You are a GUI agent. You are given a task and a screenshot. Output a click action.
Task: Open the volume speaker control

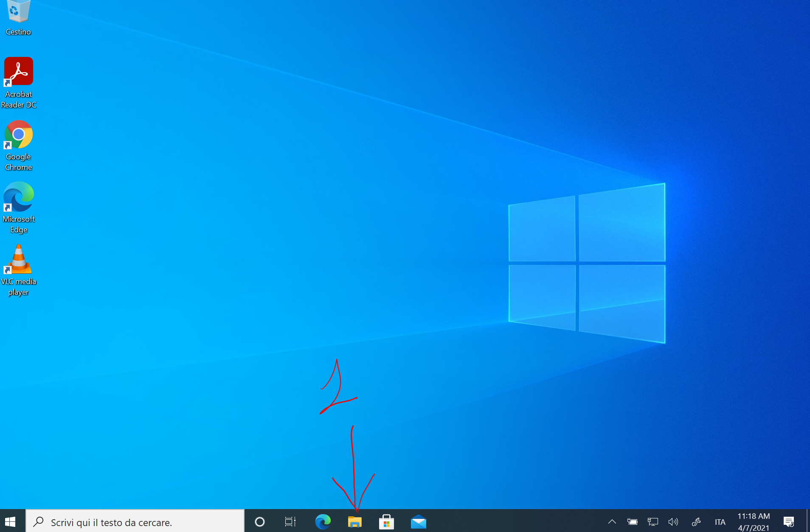pos(673,522)
